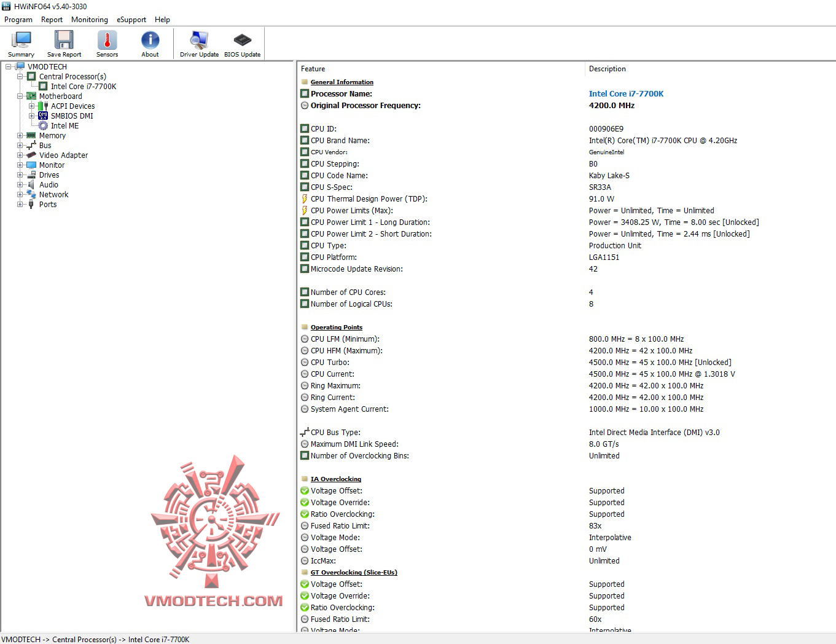Viewport: 836px width, 644px height.
Task: Click the Memory module icon
Action: click(x=31, y=135)
